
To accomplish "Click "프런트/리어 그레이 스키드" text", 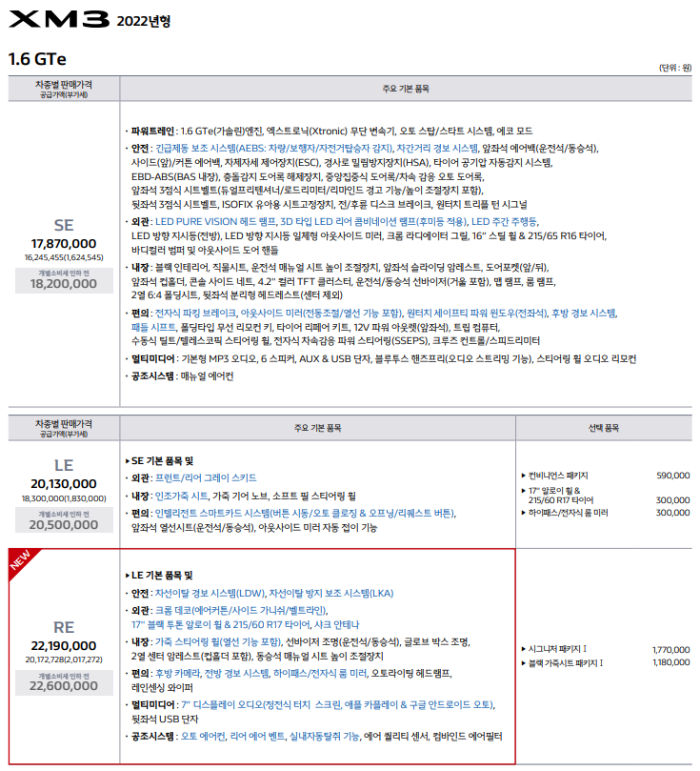I will 206,477.
